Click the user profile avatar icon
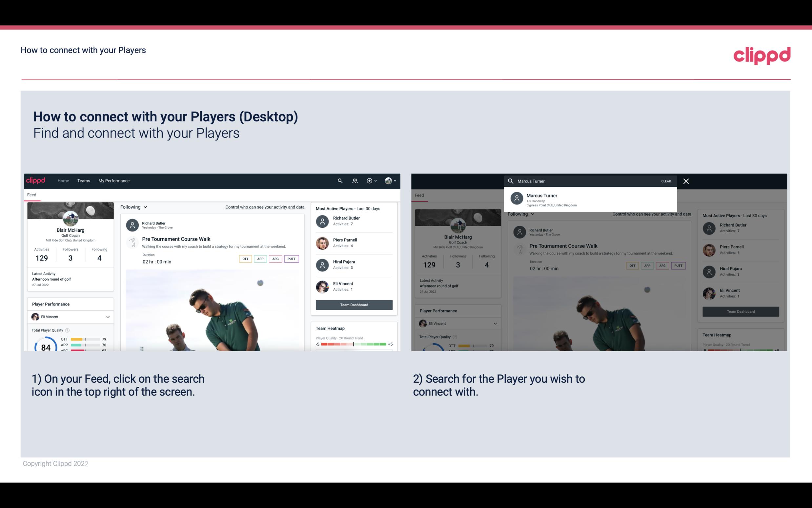This screenshot has height=508, width=812. coord(388,181)
